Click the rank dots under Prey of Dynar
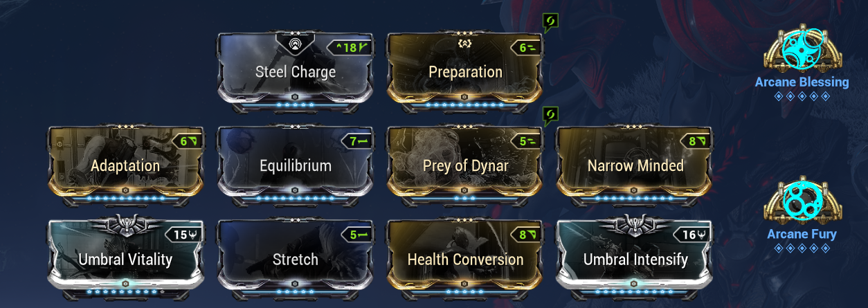Screen dimensions: 868x308 pos(465,198)
